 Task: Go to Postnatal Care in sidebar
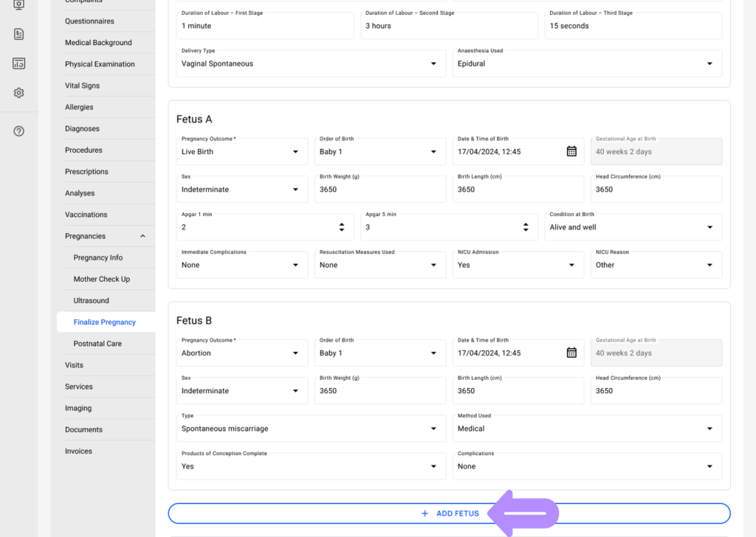(97, 344)
